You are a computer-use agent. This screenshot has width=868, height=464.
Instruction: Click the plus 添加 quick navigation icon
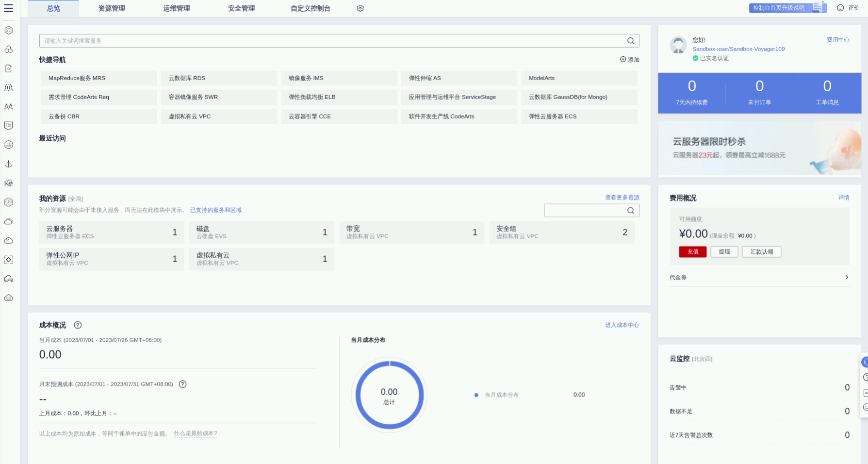click(623, 59)
